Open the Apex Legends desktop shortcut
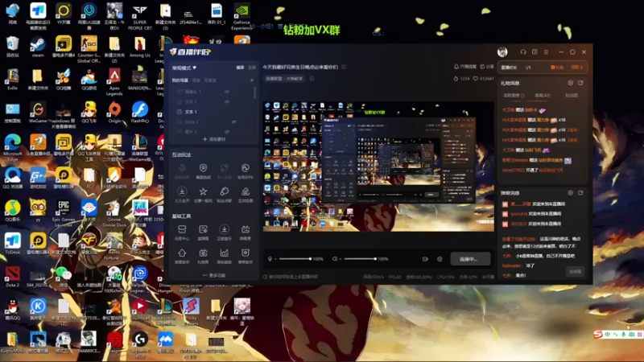Image resolution: width=644 pixels, height=362 pixels. 114,82
